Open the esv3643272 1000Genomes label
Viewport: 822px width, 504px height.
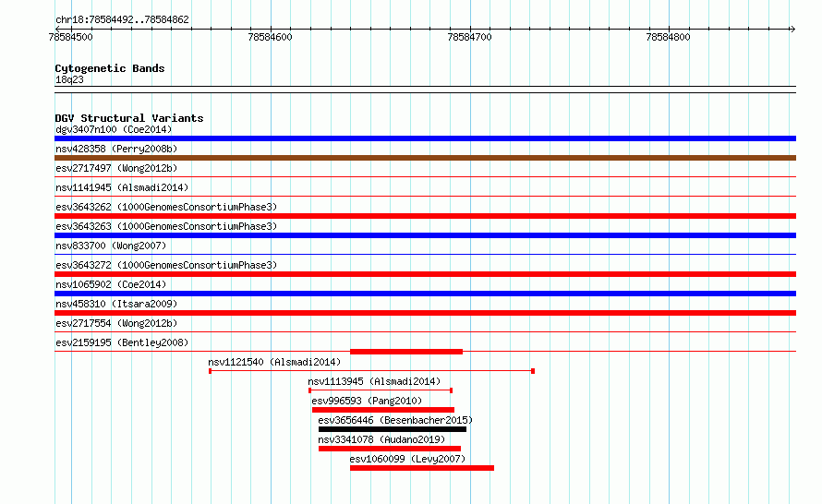[166, 265]
